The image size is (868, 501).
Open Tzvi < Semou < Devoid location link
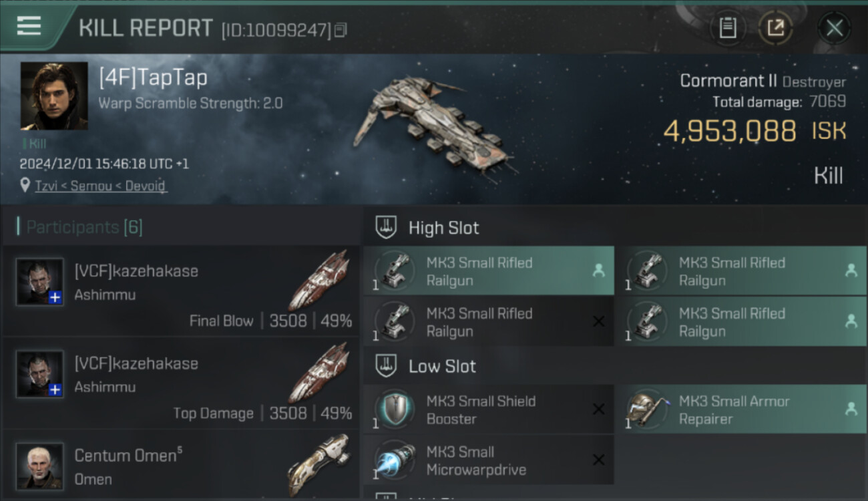(x=100, y=186)
